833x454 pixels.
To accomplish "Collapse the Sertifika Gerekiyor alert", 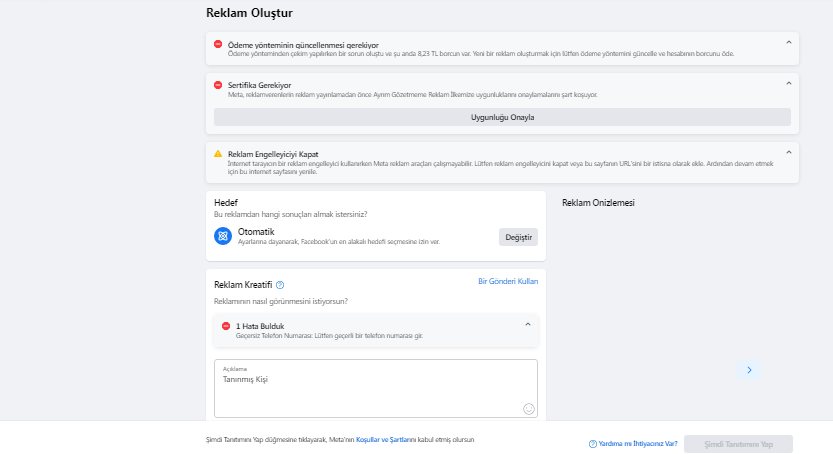I will pyautogui.click(x=789, y=83).
